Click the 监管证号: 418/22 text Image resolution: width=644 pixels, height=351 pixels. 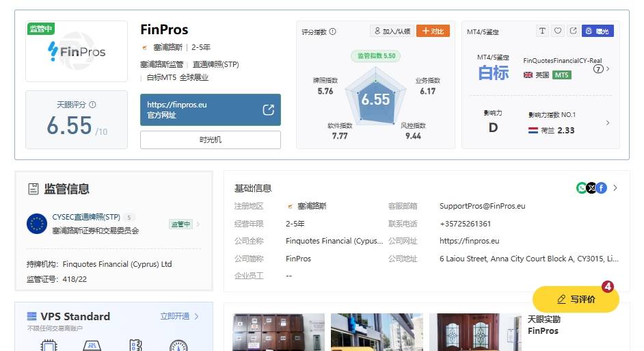tap(57, 279)
